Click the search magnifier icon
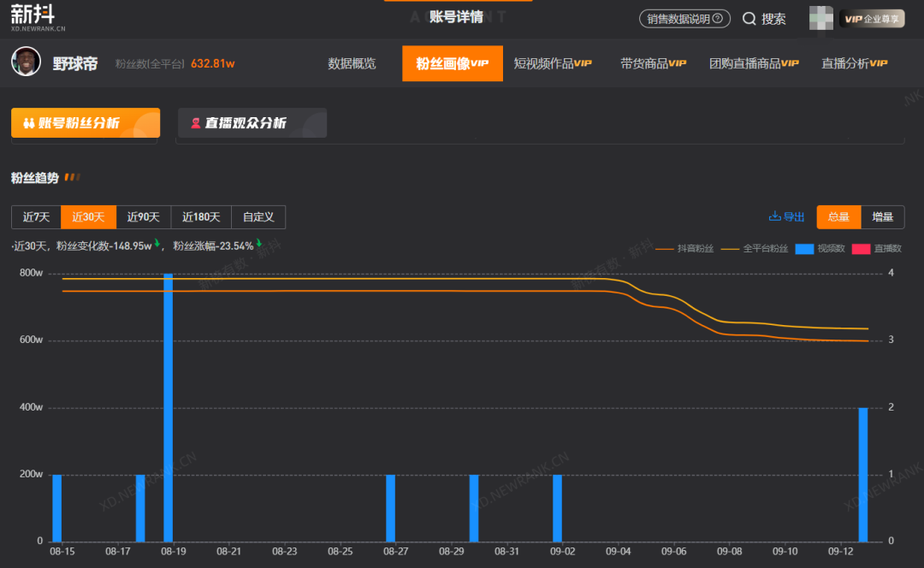 tap(749, 19)
